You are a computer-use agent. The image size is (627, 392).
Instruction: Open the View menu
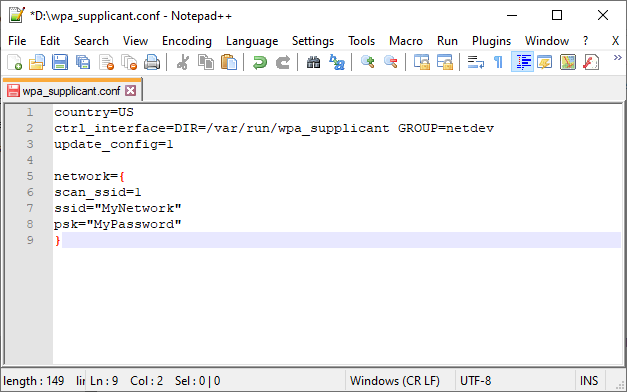click(x=136, y=41)
